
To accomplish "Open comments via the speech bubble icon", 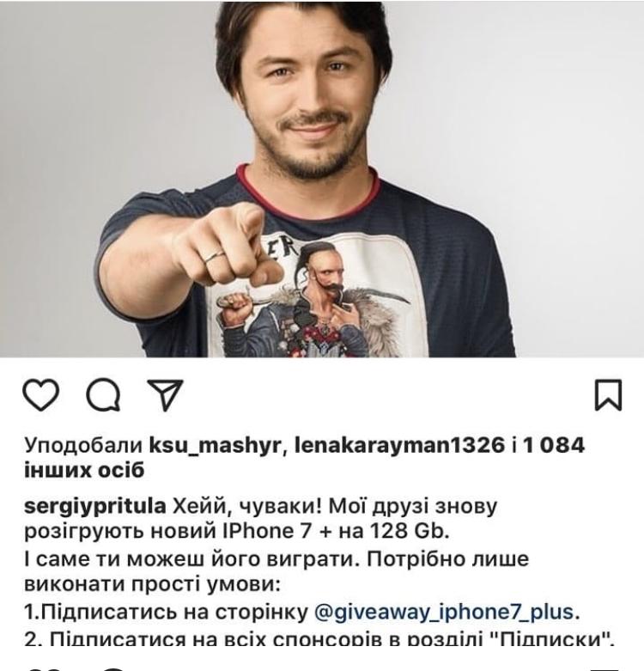I will [103, 395].
